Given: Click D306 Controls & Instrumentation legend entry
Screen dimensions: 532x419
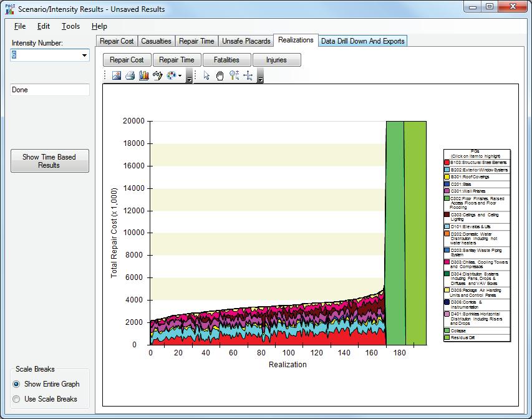Looking at the screenshot, I should pos(476,304).
